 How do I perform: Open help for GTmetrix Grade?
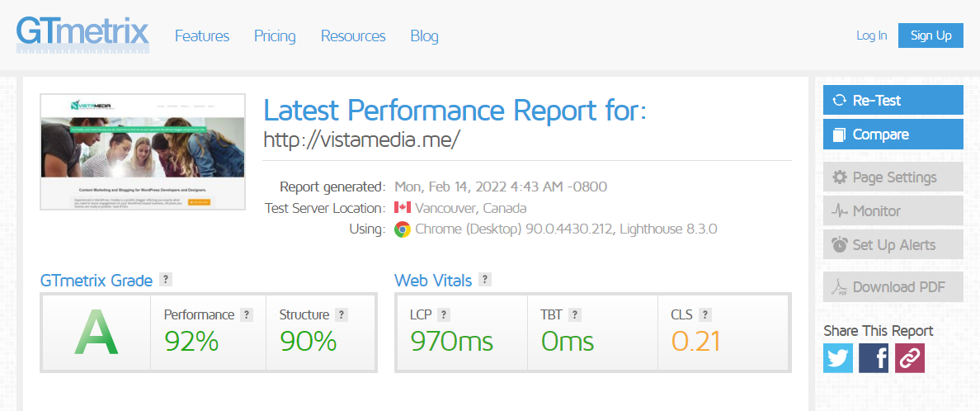click(x=166, y=280)
